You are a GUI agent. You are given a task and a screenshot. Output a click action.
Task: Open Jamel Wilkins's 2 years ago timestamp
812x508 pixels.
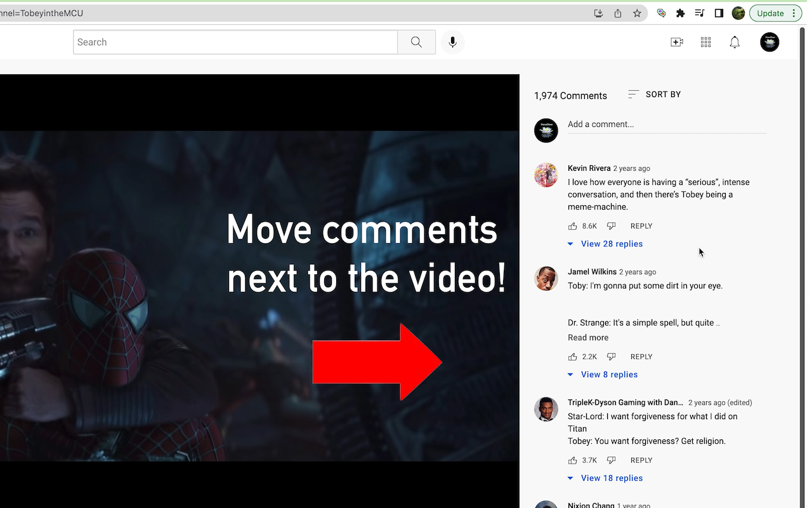point(638,272)
